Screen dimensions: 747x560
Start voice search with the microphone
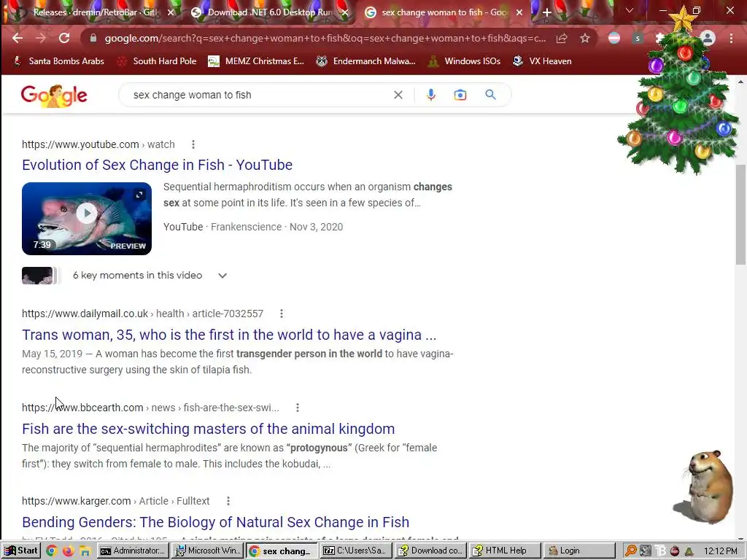(431, 95)
